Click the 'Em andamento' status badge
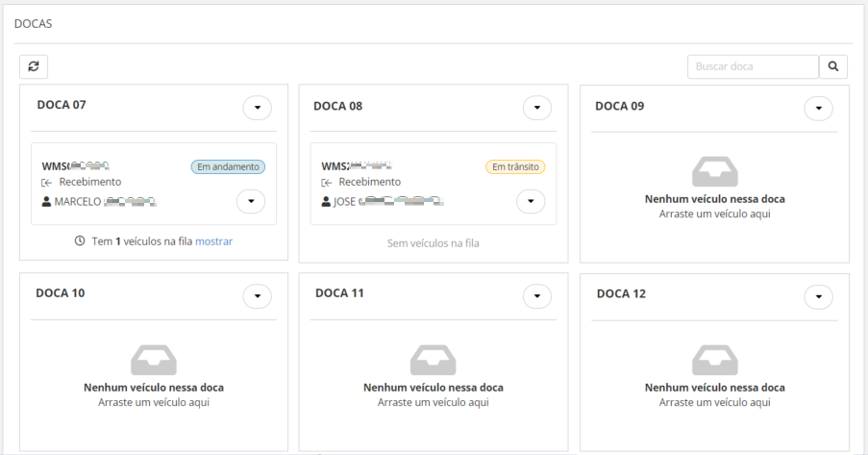 (228, 166)
